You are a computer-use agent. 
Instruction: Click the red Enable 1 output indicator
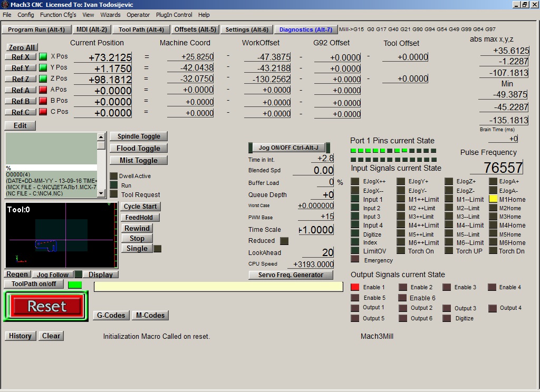pyautogui.click(x=355, y=287)
